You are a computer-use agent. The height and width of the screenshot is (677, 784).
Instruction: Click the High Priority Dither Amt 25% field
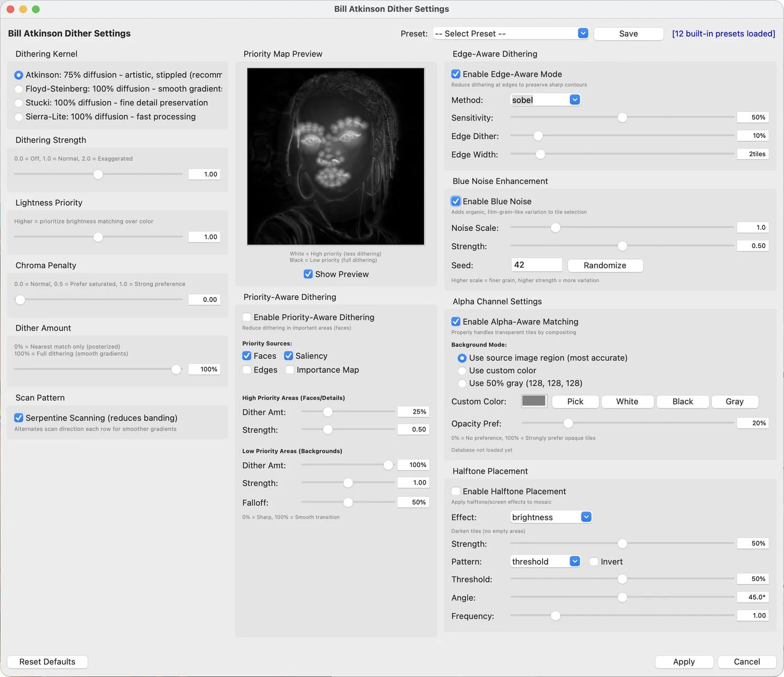coord(413,412)
